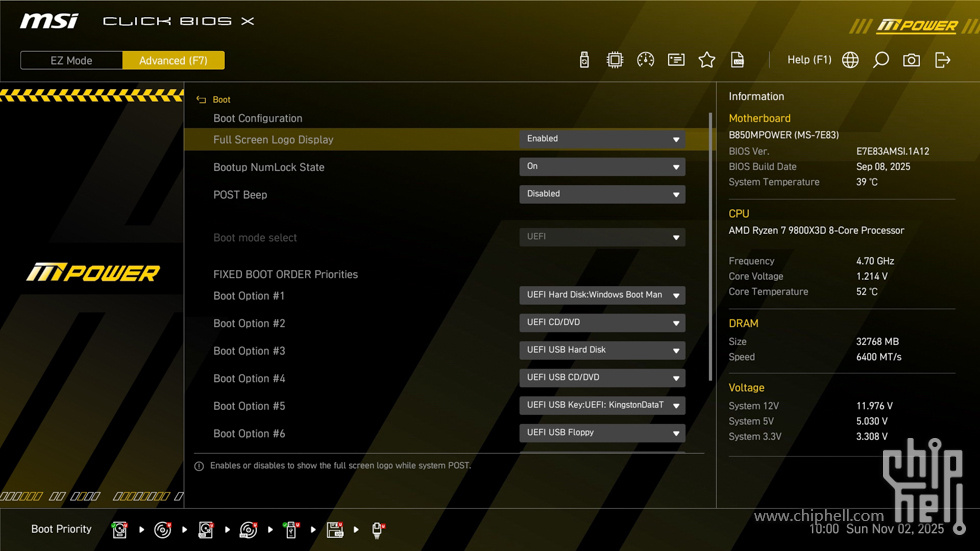Image resolution: width=980 pixels, height=551 pixels.
Task: Select the Advanced (F7) tab
Action: [x=173, y=60]
